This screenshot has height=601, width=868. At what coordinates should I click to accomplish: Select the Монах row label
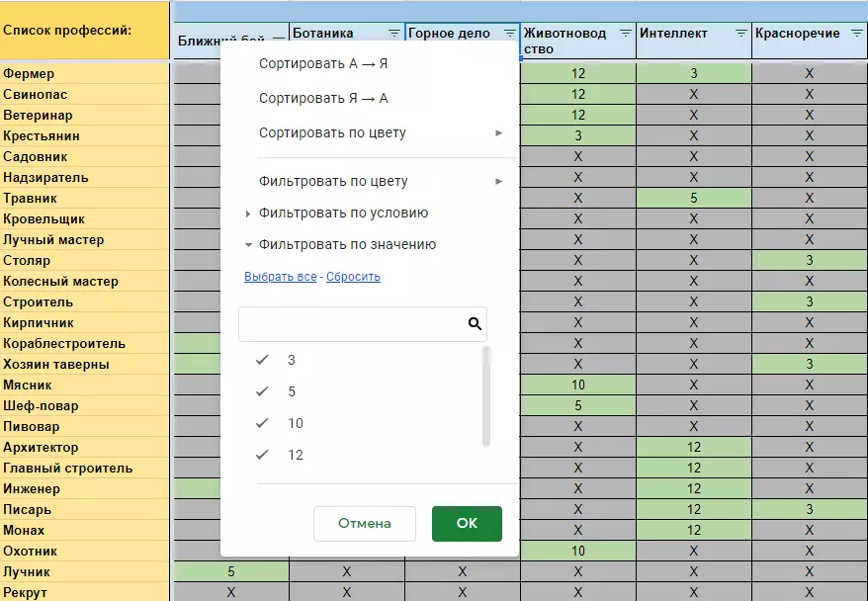[85, 530]
